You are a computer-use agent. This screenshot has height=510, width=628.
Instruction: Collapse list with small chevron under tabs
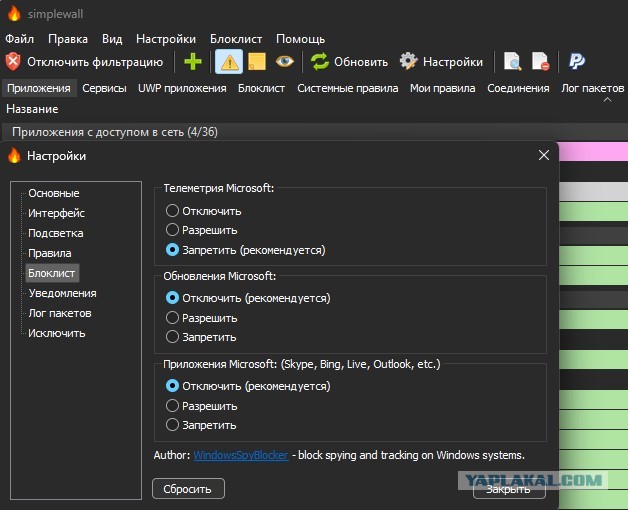[607, 99]
